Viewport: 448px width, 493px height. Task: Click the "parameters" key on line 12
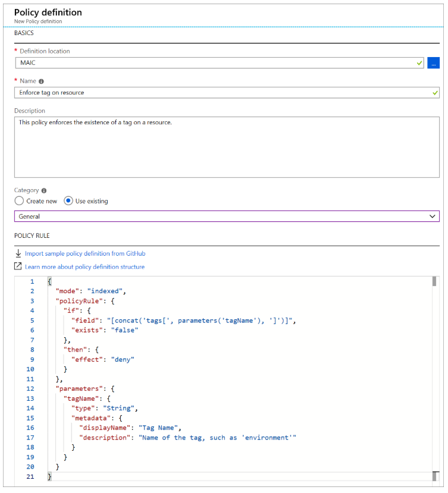tap(79, 388)
